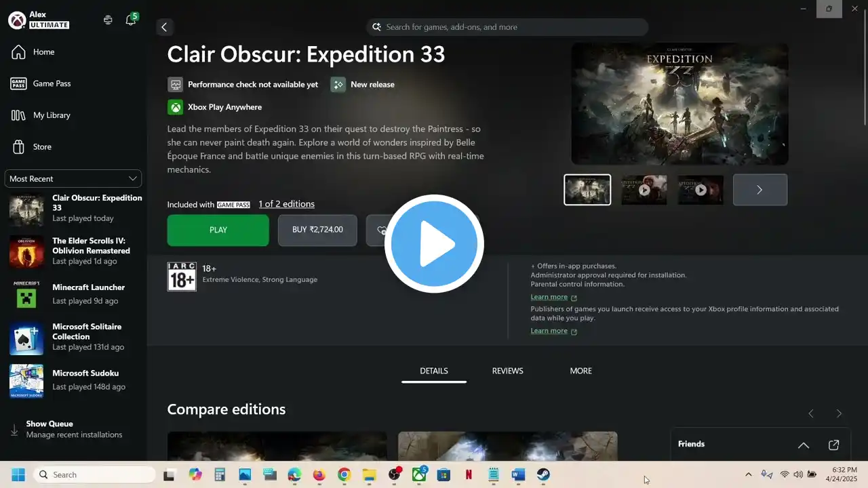Expand the Friends panel chevron
The height and width of the screenshot is (488, 868).
pyautogui.click(x=804, y=445)
